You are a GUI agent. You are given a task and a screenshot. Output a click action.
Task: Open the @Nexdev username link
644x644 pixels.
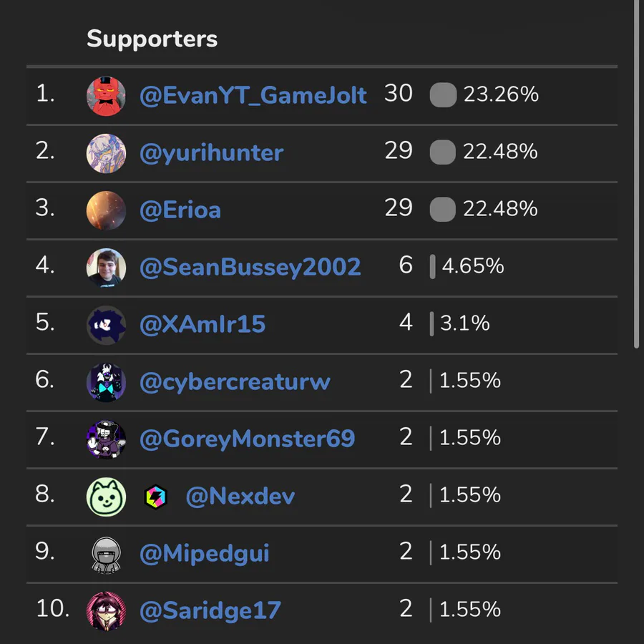click(240, 496)
